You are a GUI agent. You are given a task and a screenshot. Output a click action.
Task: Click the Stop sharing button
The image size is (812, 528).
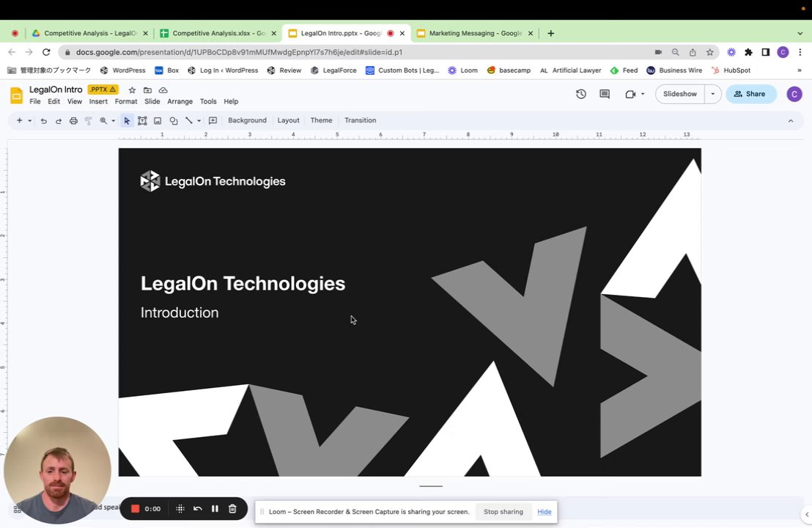pyautogui.click(x=503, y=512)
